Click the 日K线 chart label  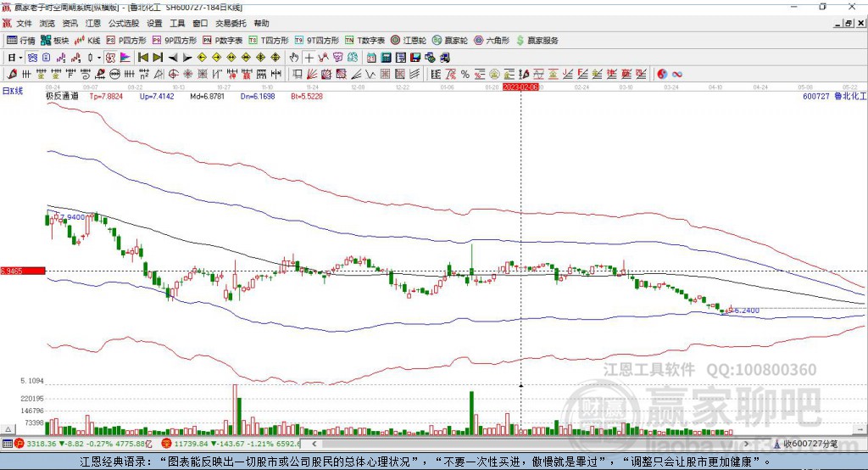pos(13,91)
